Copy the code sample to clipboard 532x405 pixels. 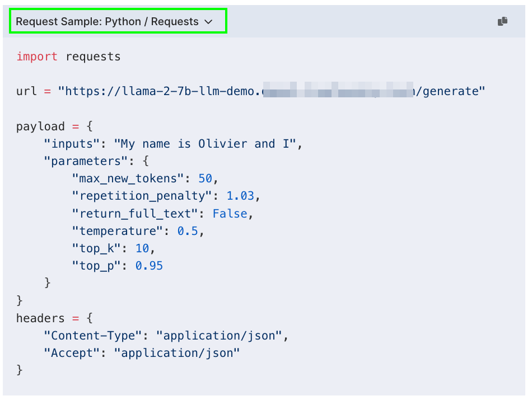[502, 21]
